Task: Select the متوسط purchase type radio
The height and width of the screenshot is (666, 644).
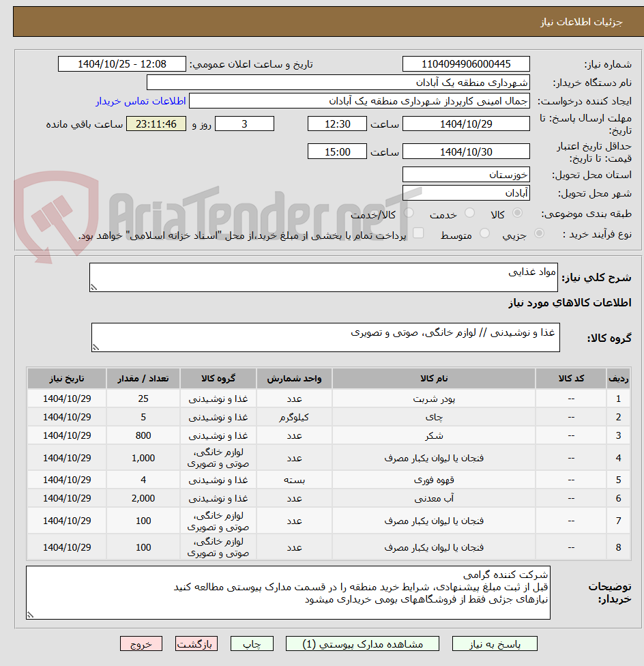Action: 484,233
